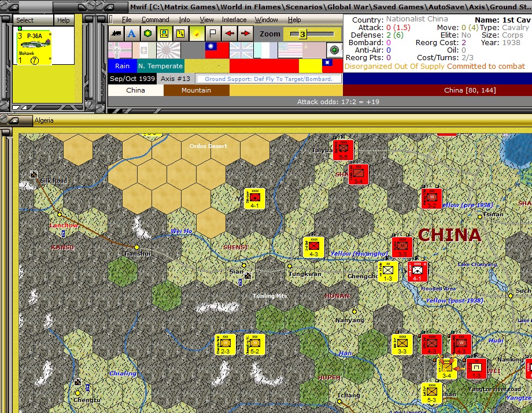The width and height of the screenshot is (532, 413).
Task: Select the yellow 3-3 unit south of Nanyang
Action: pyautogui.click(x=402, y=344)
